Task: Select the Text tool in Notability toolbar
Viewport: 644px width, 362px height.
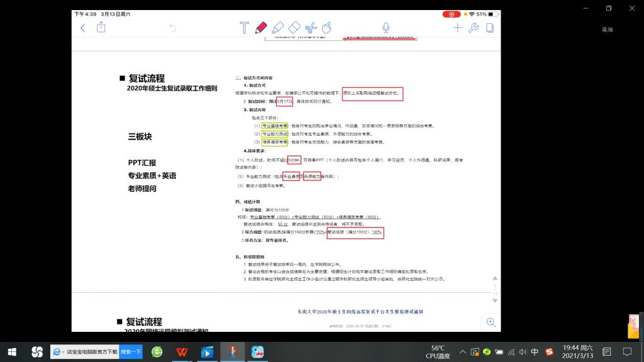Action: (x=245, y=28)
